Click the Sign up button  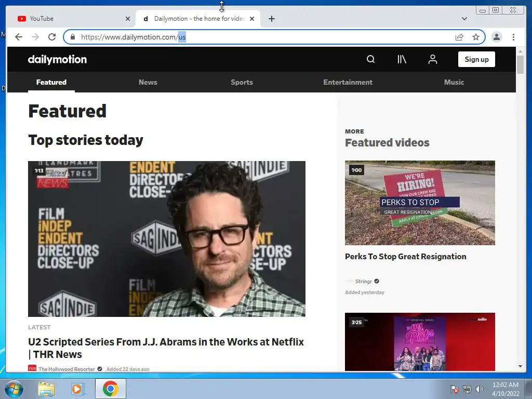[476, 59]
